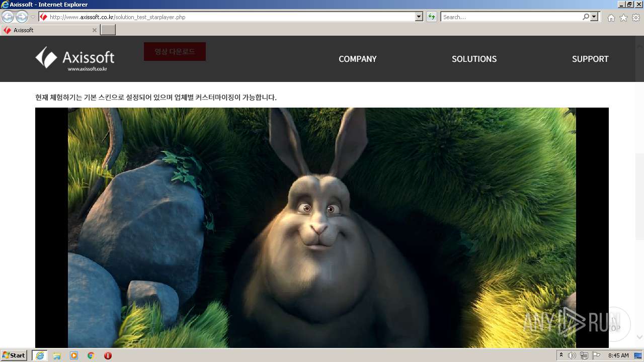Click the address bar URL field

[x=227, y=17]
